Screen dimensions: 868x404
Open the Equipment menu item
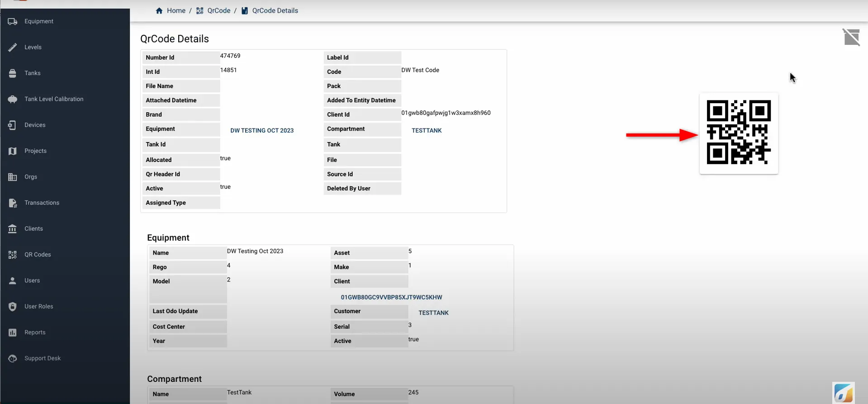(39, 21)
